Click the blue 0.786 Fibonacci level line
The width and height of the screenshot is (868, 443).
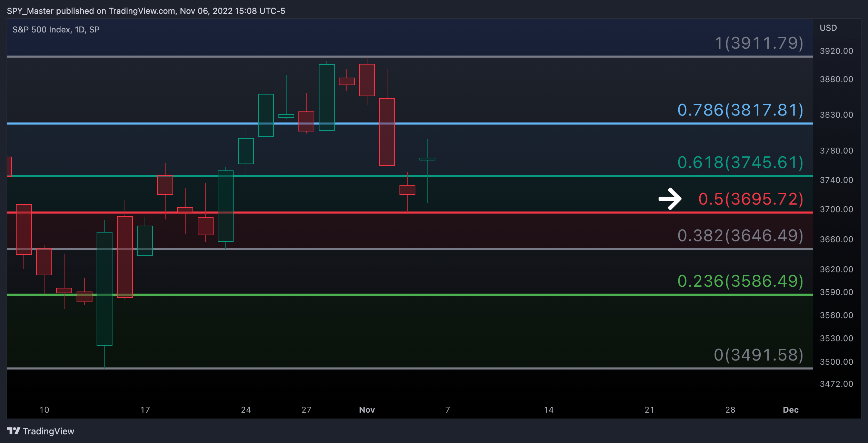(410, 123)
